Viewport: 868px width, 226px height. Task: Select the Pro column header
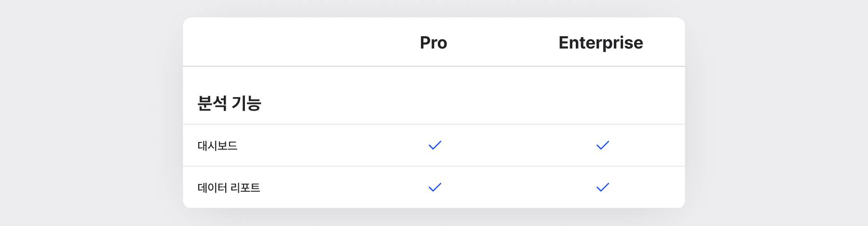point(434,42)
